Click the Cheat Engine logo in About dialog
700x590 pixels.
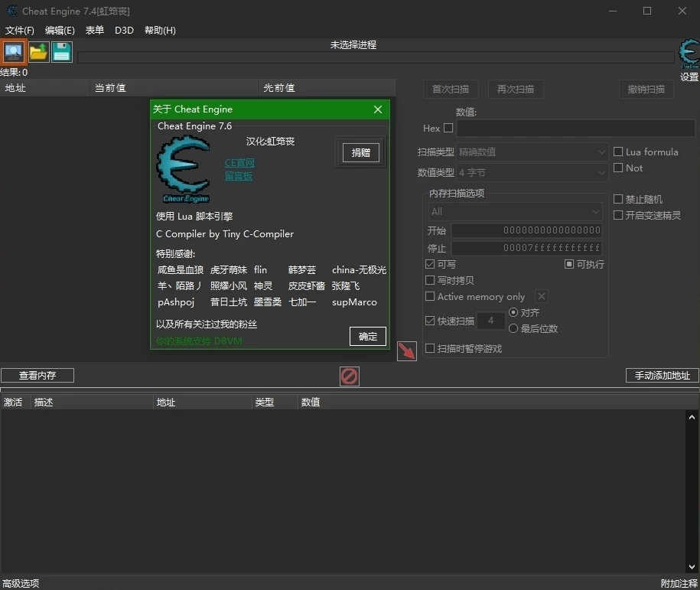[184, 169]
